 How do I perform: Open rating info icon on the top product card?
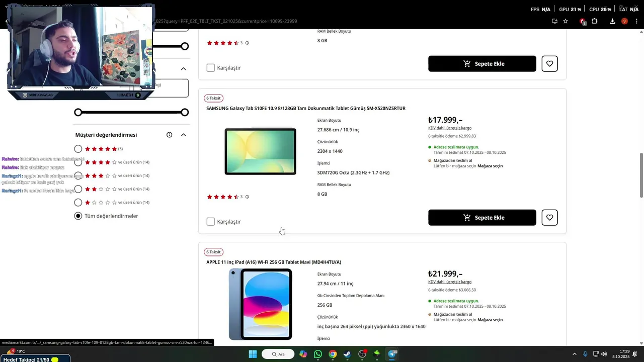(247, 43)
